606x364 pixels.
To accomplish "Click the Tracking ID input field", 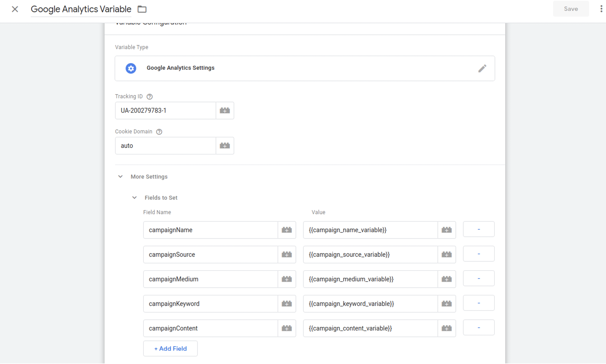I will 165,111.
